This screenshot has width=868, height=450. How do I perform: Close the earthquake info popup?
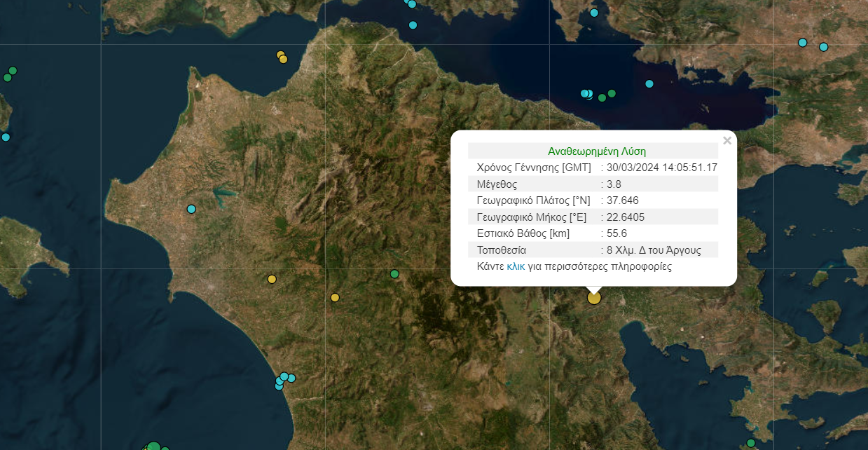pos(726,141)
